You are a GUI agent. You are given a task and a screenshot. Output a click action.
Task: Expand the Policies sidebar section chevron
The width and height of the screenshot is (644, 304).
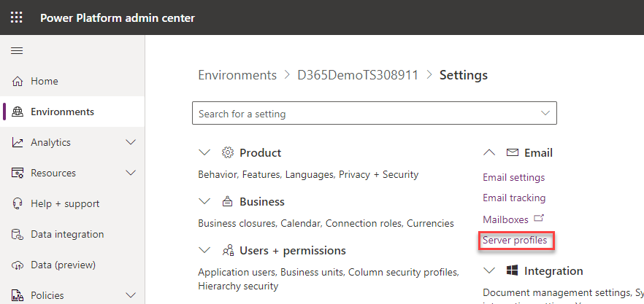[x=131, y=295]
